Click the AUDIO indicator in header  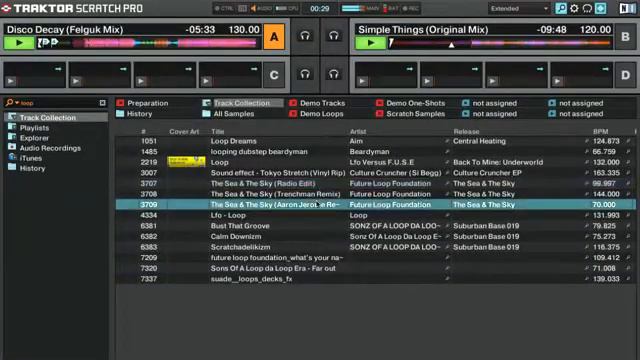coord(261,9)
